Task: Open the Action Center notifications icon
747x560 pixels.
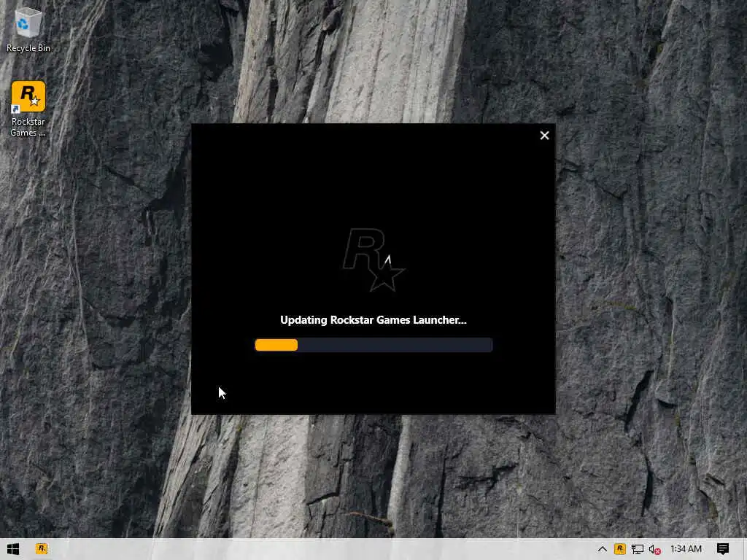Action: click(723, 549)
